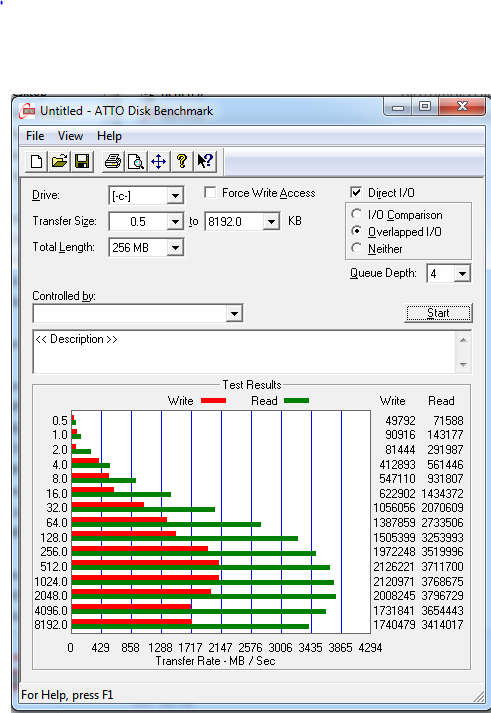Click read value 3796729
This screenshot has width=491, height=713.
(442, 596)
